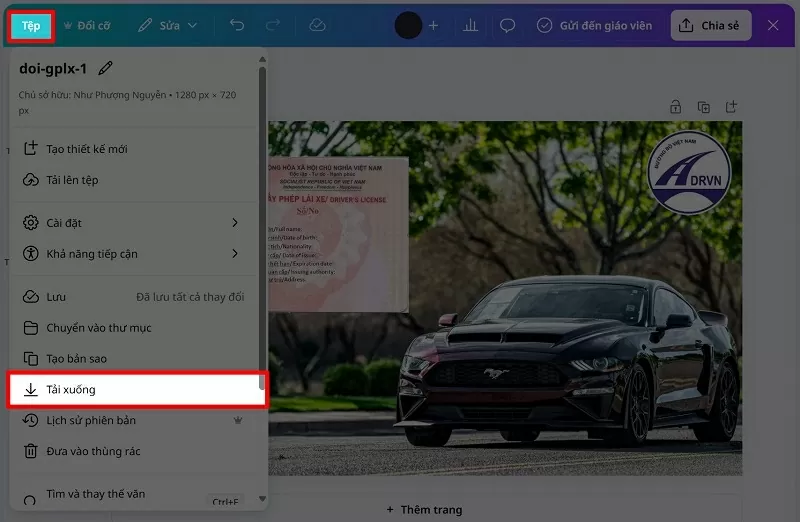Image resolution: width=800 pixels, height=522 pixels.
Task: Open the Sửa dropdown in the toolbar
Action: click(167, 25)
